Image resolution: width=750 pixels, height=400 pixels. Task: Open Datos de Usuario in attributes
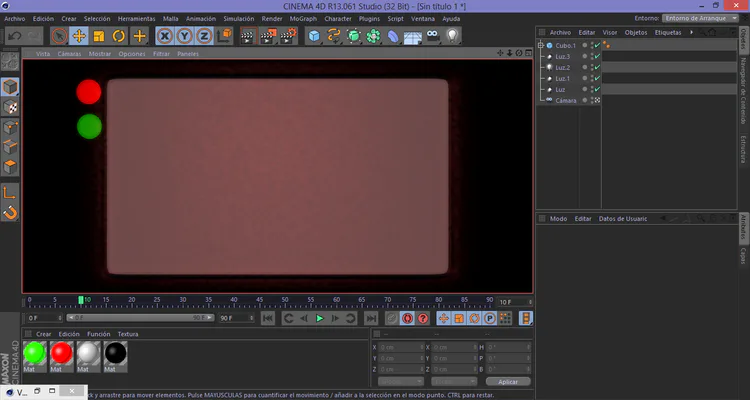click(x=623, y=219)
